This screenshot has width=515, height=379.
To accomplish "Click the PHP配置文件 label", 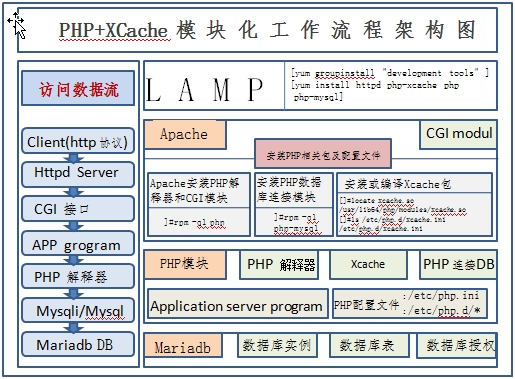I will pos(367,304).
